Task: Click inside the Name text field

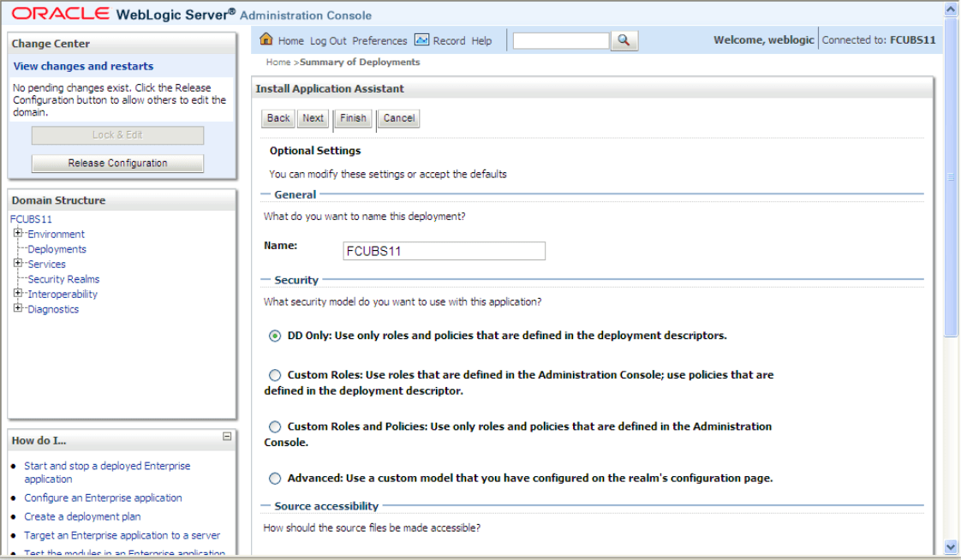Action: click(444, 250)
